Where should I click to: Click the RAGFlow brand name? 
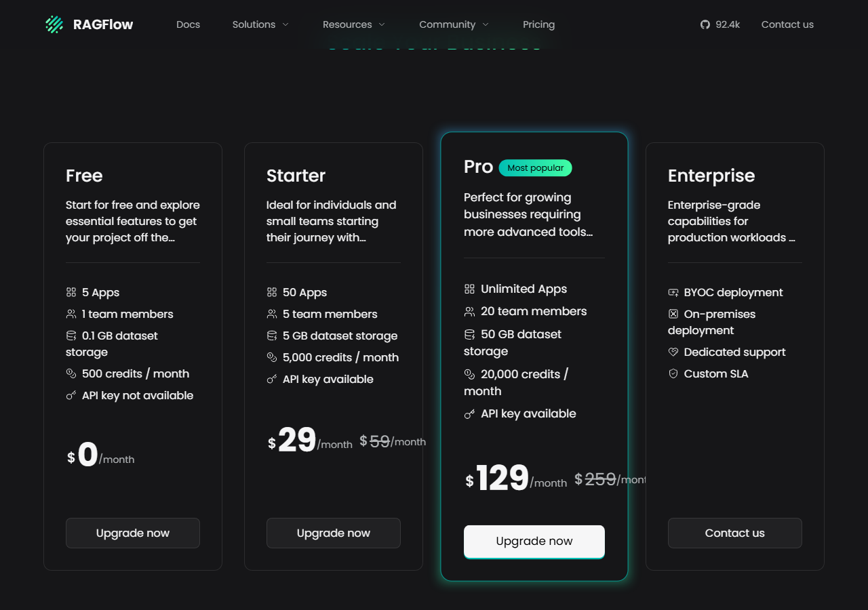(103, 24)
